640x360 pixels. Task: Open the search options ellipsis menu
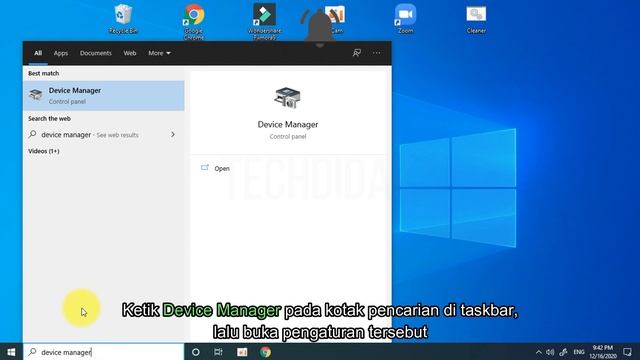(x=376, y=53)
